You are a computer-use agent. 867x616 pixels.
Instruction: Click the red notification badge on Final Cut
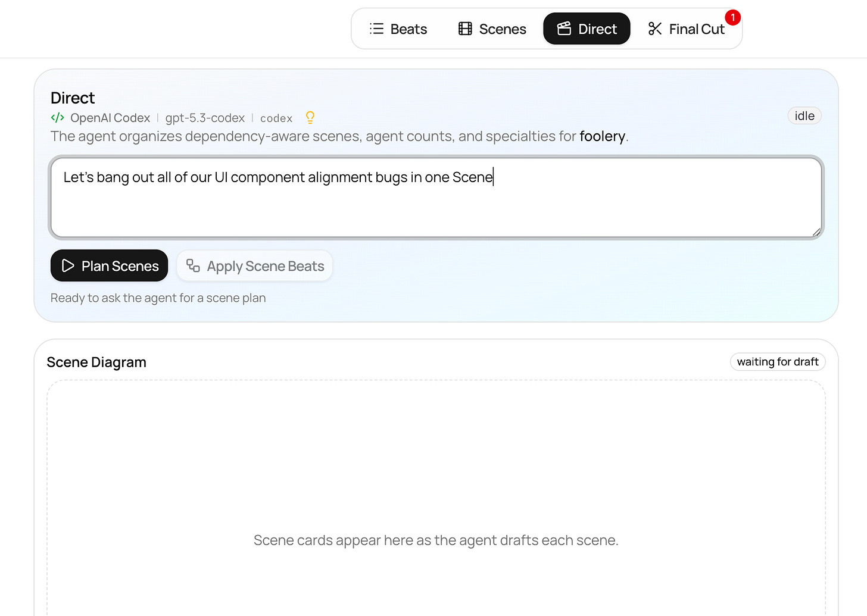(732, 18)
